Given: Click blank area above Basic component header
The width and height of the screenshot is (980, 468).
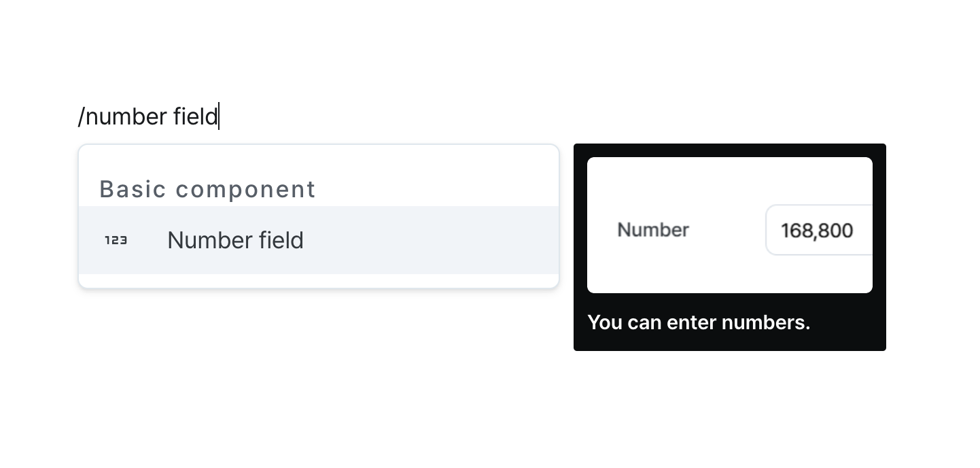Looking at the screenshot, I should point(319,160).
